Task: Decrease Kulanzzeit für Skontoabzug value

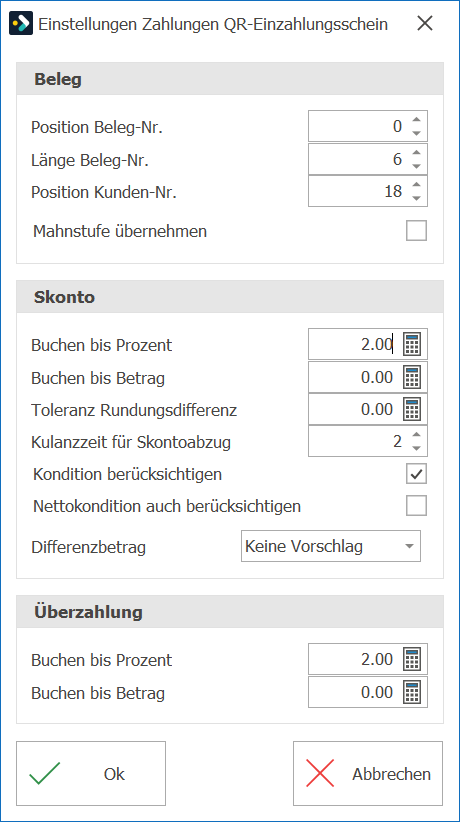Action: [416, 448]
